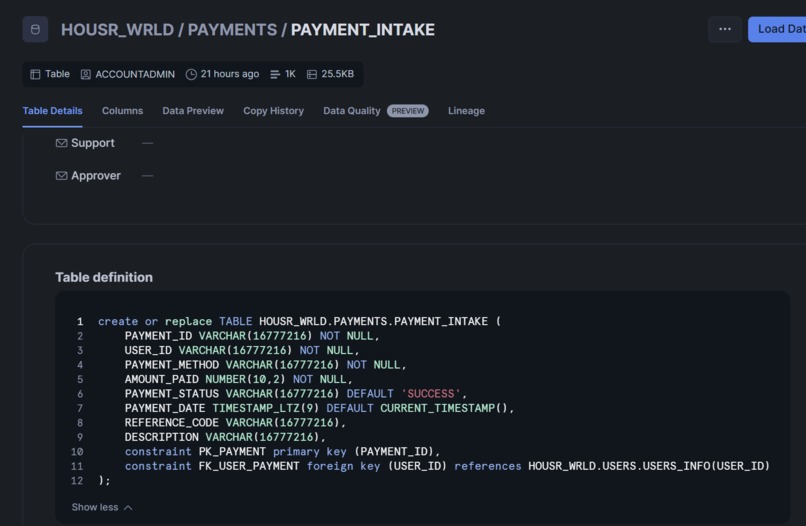The width and height of the screenshot is (806, 526).
Task: Click the 21 hours ago timestamp
Action: click(230, 74)
